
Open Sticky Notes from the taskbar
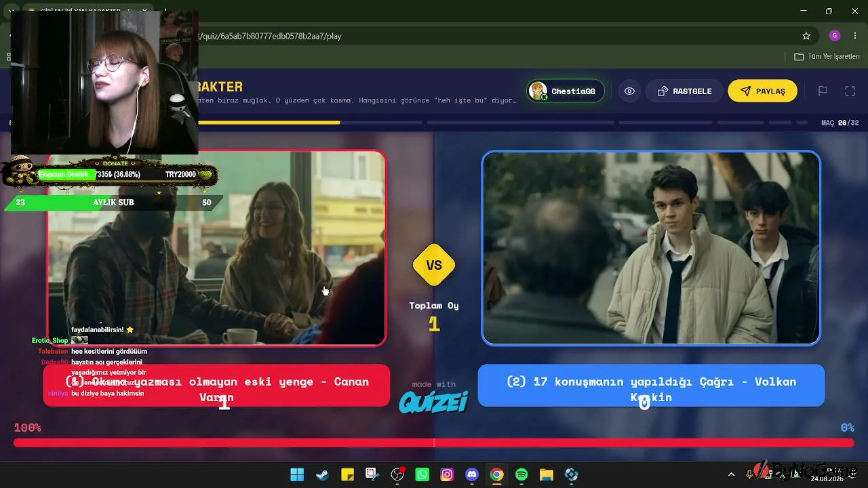(347, 474)
